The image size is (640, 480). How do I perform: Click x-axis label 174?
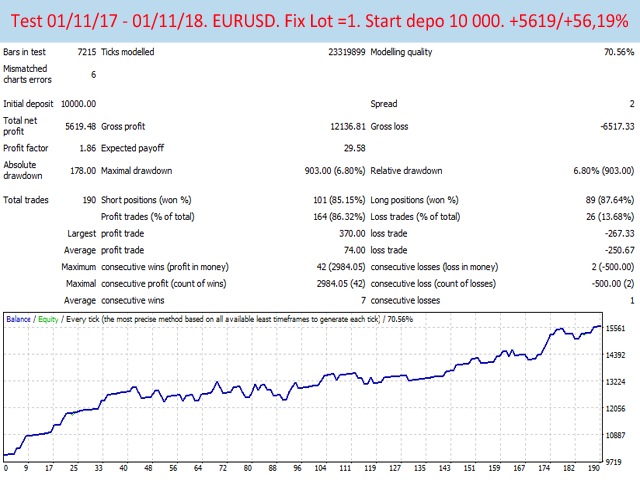[x=544, y=468]
